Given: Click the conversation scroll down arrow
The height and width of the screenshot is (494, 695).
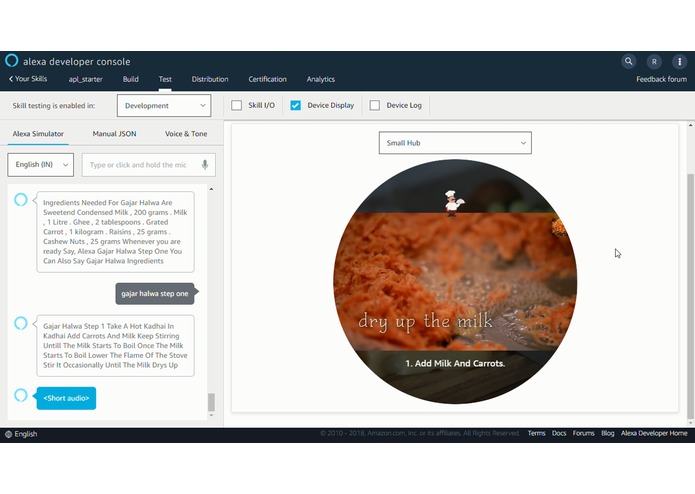Looking at the screenshot, I should [x=211, y=416].
